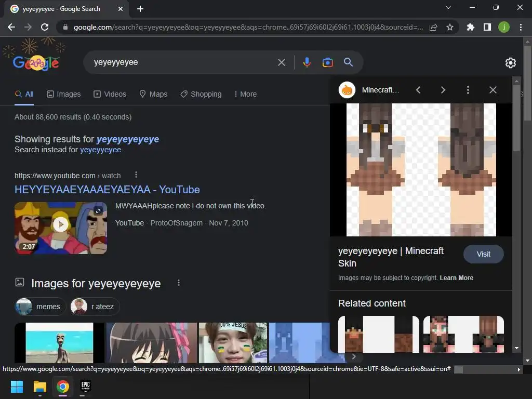Open Chrome's three-dot menu
The width and height of the screenshot is (532, 399).
point(521,27)
